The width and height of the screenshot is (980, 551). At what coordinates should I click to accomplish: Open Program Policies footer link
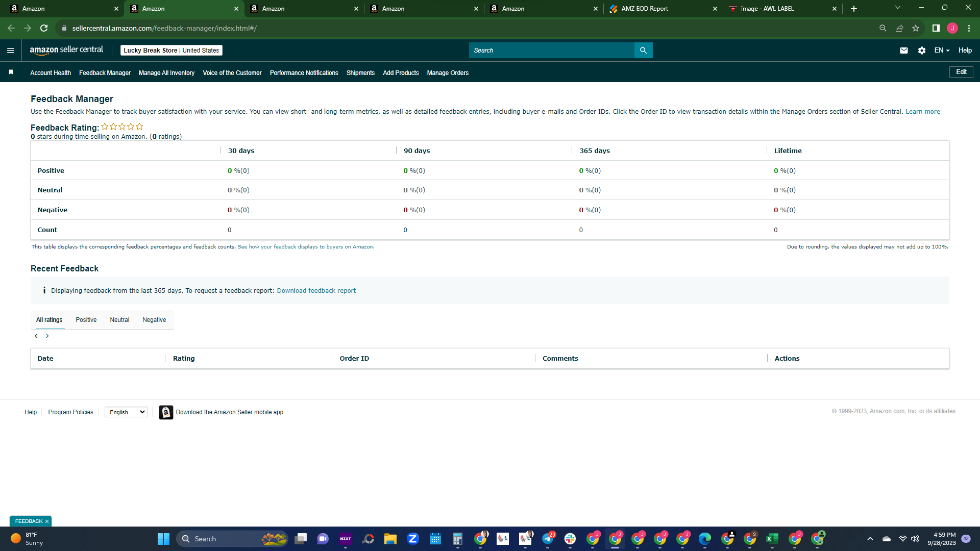point(70,412)
